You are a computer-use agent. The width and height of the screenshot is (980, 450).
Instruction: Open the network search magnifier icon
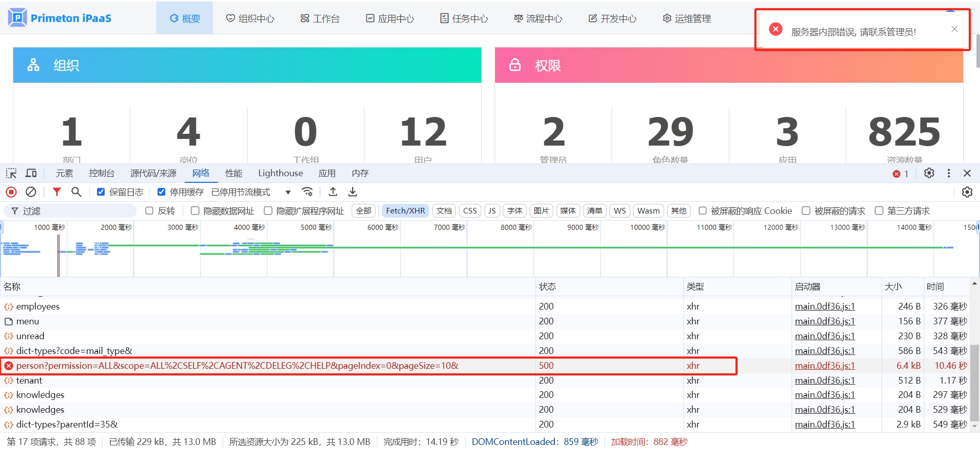77,192
